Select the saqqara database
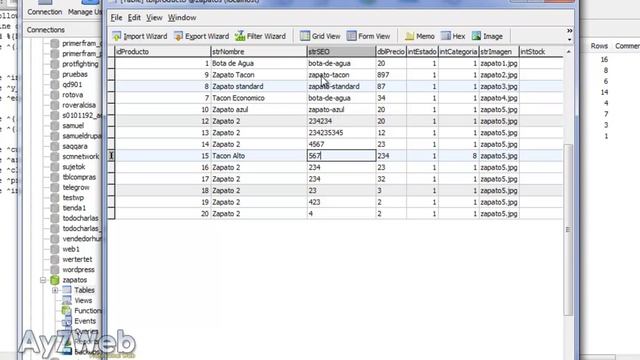640x360 pixels. coord(75,146)
